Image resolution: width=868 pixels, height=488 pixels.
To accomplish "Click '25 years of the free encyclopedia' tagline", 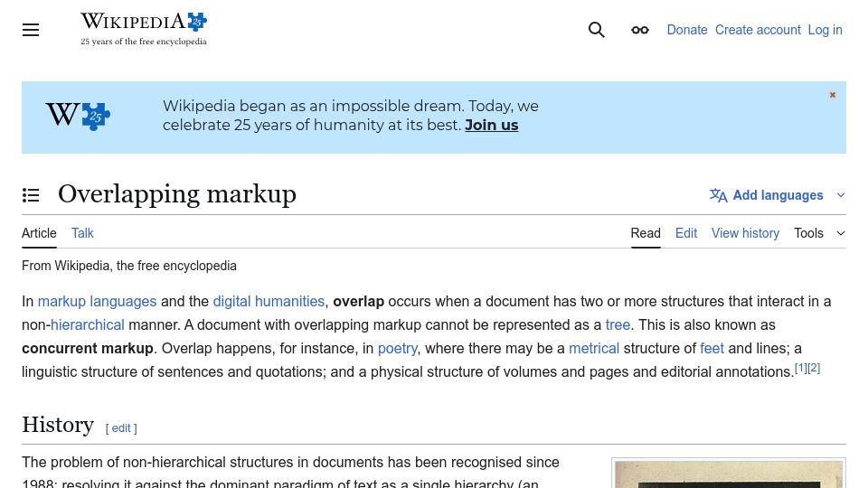I will tap(144, 42).
